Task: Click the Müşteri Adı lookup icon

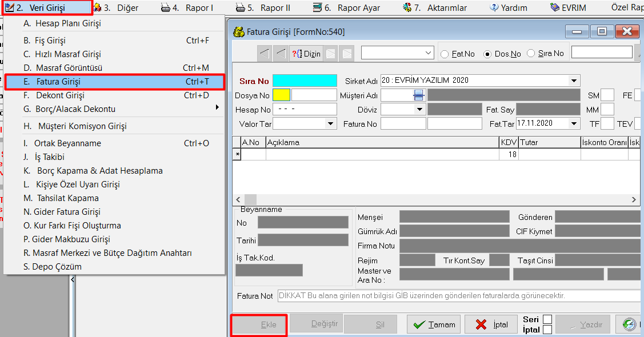Action: tap(418, 95)
